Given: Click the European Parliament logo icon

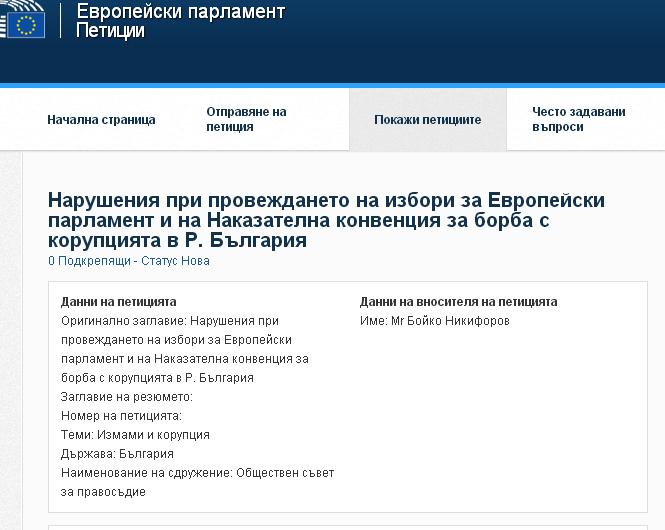Looking at the screenshot, I should click(x=22, y=20).
